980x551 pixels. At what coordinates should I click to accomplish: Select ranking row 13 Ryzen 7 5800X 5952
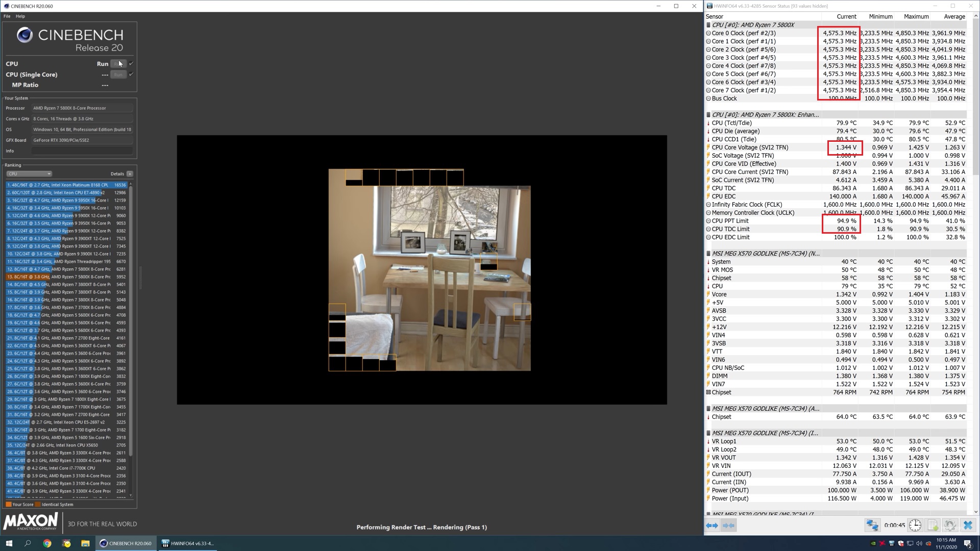66,277
